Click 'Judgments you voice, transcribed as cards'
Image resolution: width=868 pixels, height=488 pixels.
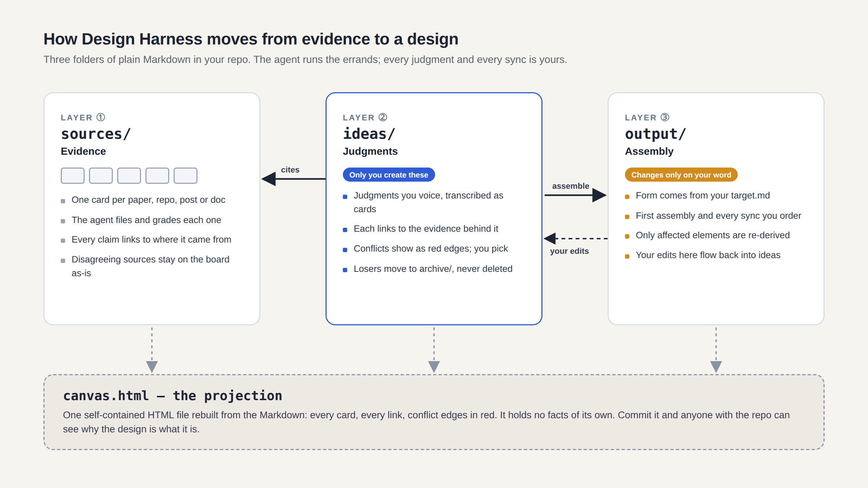(429, 202)
